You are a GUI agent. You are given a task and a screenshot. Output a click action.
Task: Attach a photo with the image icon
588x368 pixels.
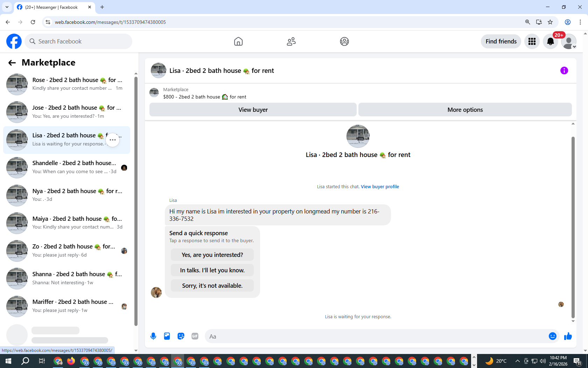167,336
